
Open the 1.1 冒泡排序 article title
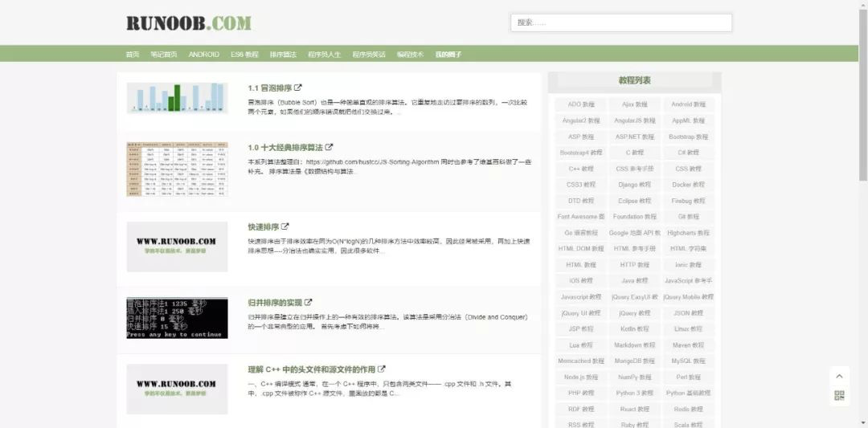pyautogui.click(x=270, y=88)
